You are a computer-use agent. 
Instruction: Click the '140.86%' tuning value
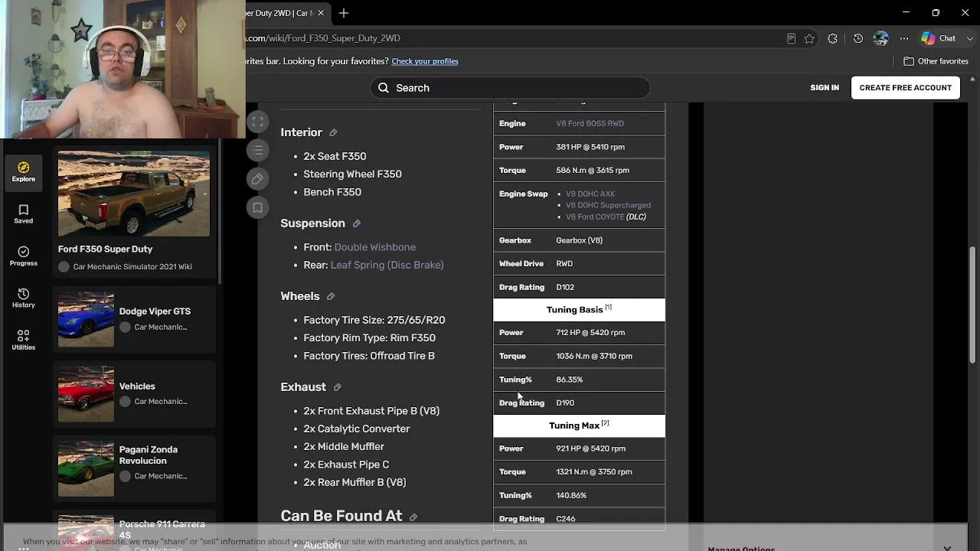tap(571, 496)
